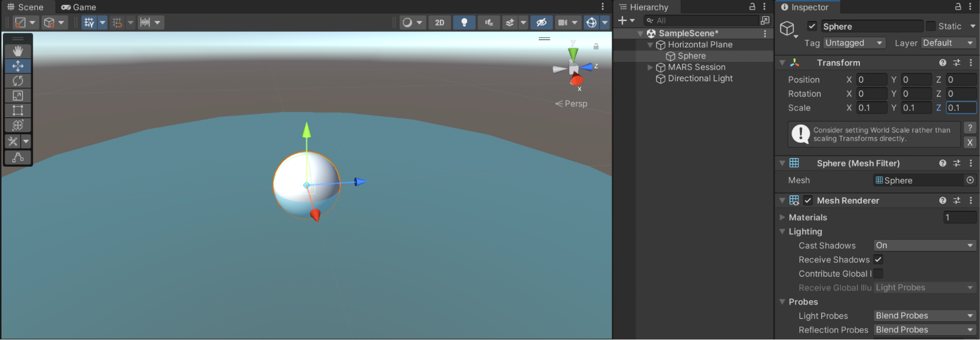Toggle the Sphere active checkbox
This screenshot has height=340, width=980.
(812, 26)
